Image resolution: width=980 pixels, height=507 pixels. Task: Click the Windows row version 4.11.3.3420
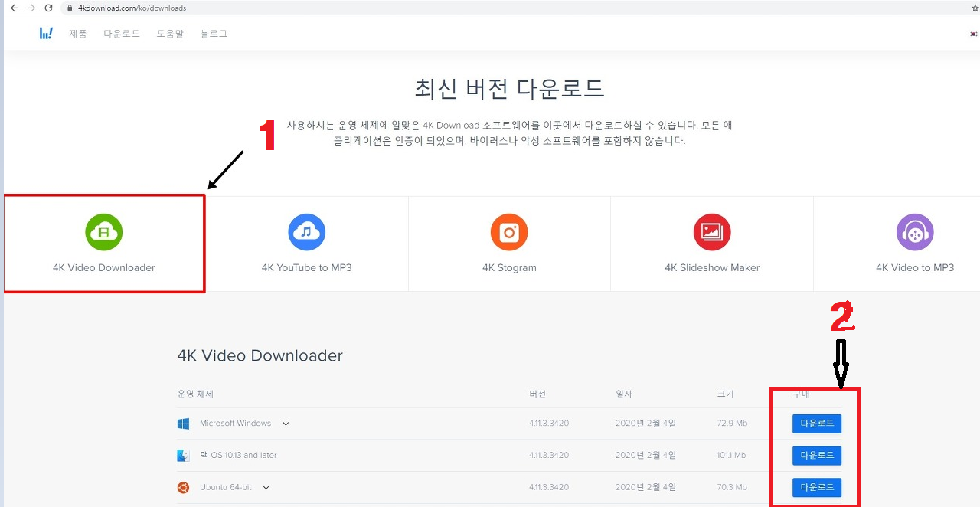[x=549, y=424]
